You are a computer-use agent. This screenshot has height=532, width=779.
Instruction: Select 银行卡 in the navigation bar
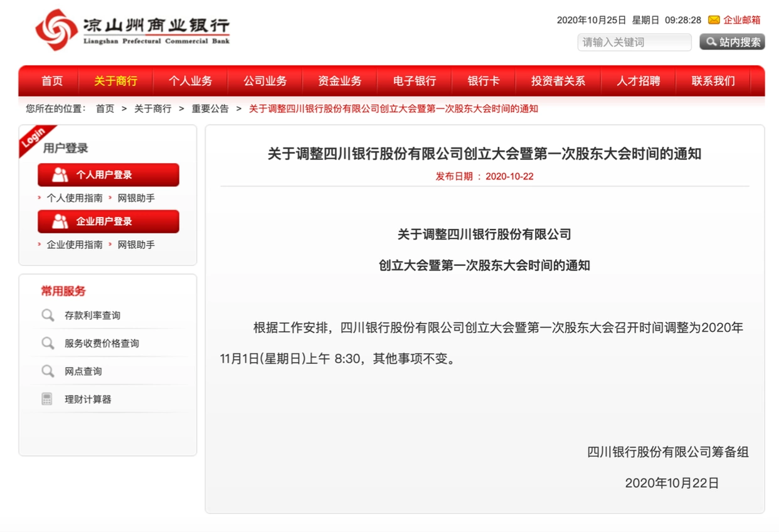coord(485,81)
